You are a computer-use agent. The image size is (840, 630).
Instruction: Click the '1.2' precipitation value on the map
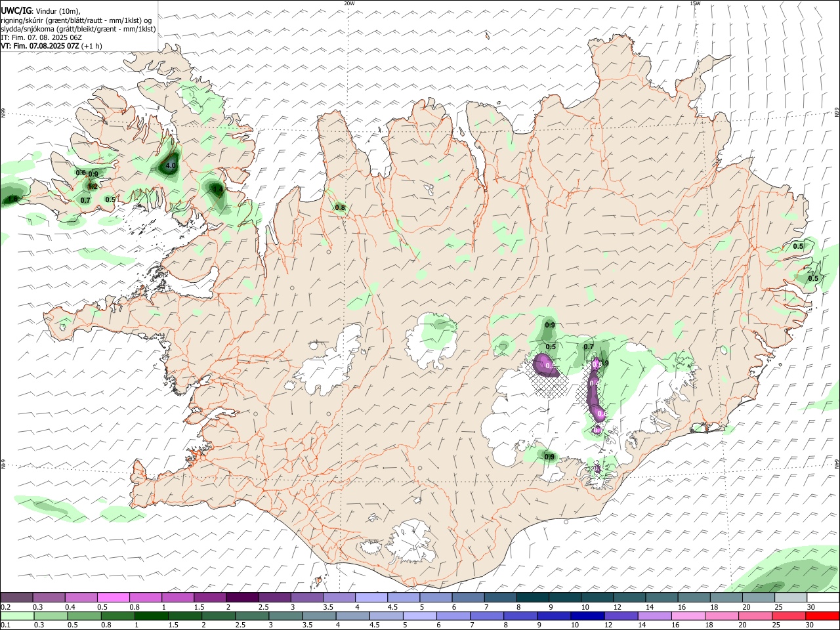pos(93,186)
